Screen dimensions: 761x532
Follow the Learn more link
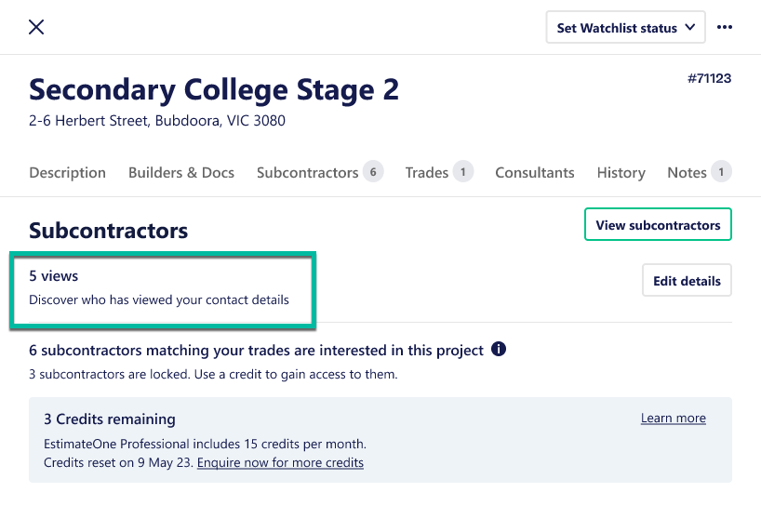(674, 418)
